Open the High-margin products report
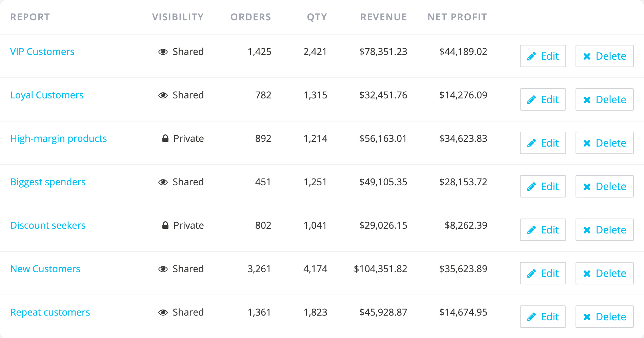 pos(59,138)
